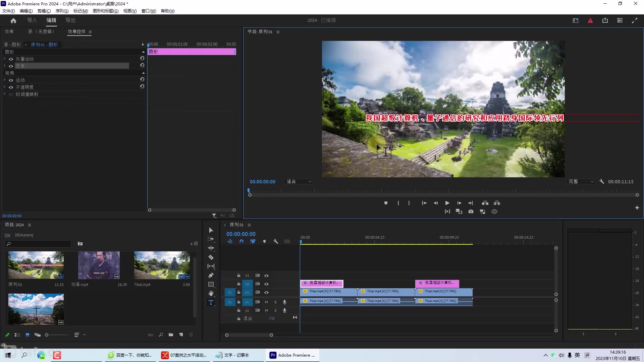Click the Add Marker button in Program monitor
The height and width of the screenshot is (362, 644).
[x=386, y=203]
